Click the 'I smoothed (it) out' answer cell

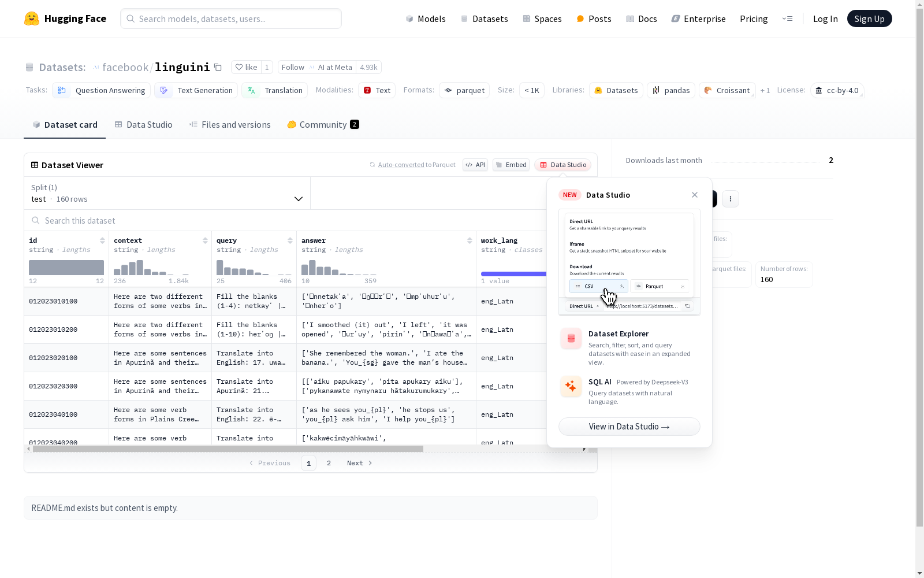click(386, 329)
